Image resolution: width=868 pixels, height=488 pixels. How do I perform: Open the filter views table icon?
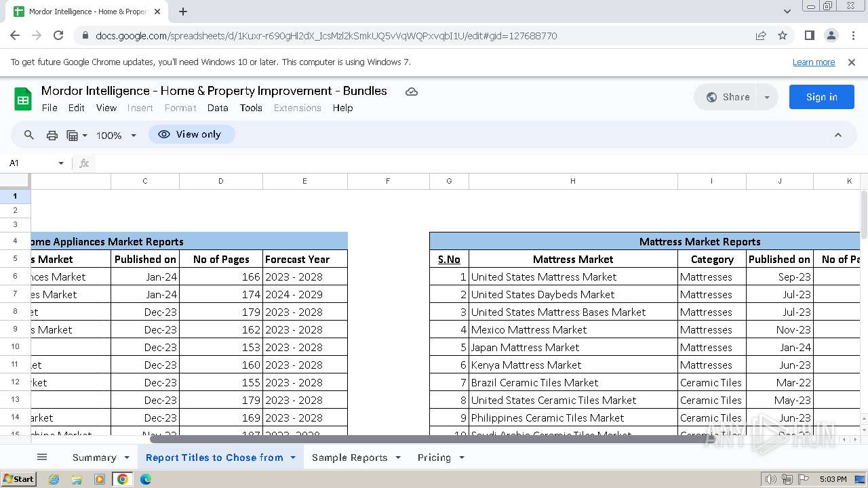point(73,135)
